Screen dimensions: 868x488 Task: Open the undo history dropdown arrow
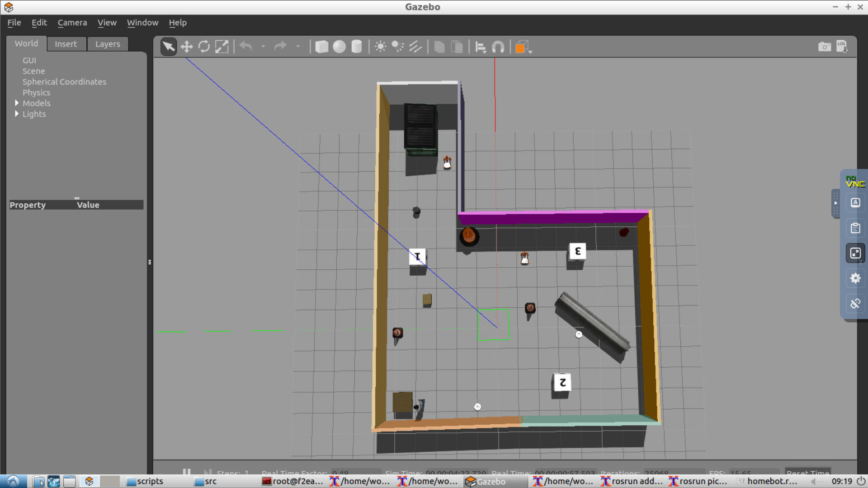click(263, 47)
